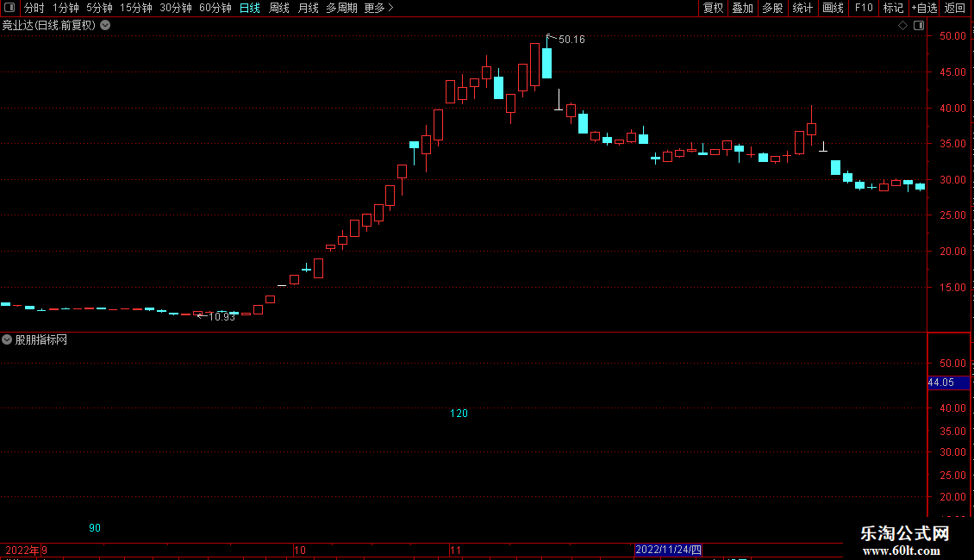Image resolution: width=974 pixels, height=560 pixels.
Task: Click the diamond icon above the chart
Action: (x=902, y=26)
